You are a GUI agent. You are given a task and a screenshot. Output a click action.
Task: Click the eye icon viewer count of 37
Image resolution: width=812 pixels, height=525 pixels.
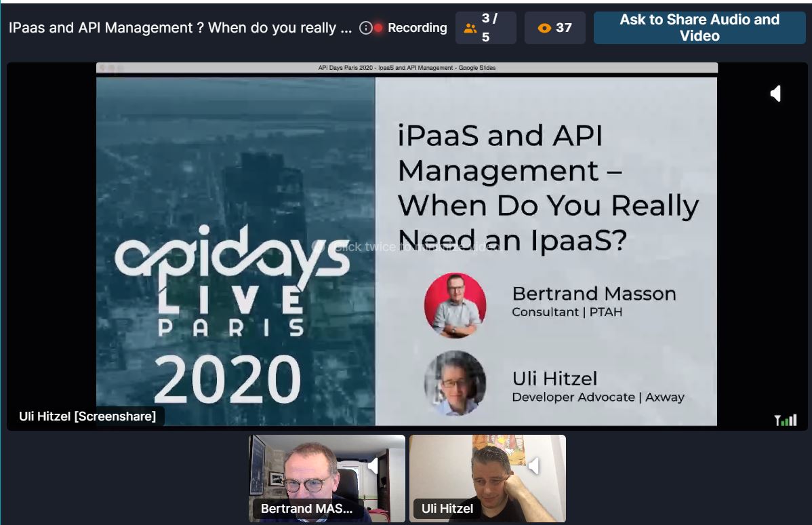[x=554, y=28]
